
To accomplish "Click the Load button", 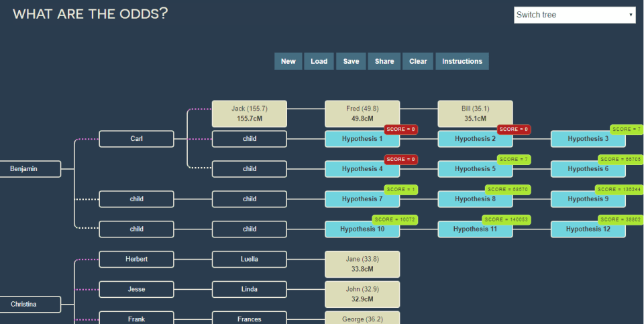I will click(319, 61).
